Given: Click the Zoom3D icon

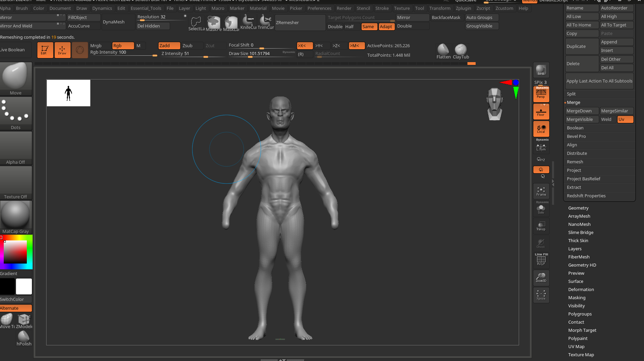Looking at the screenshot, I should click(x=541, y=278).
